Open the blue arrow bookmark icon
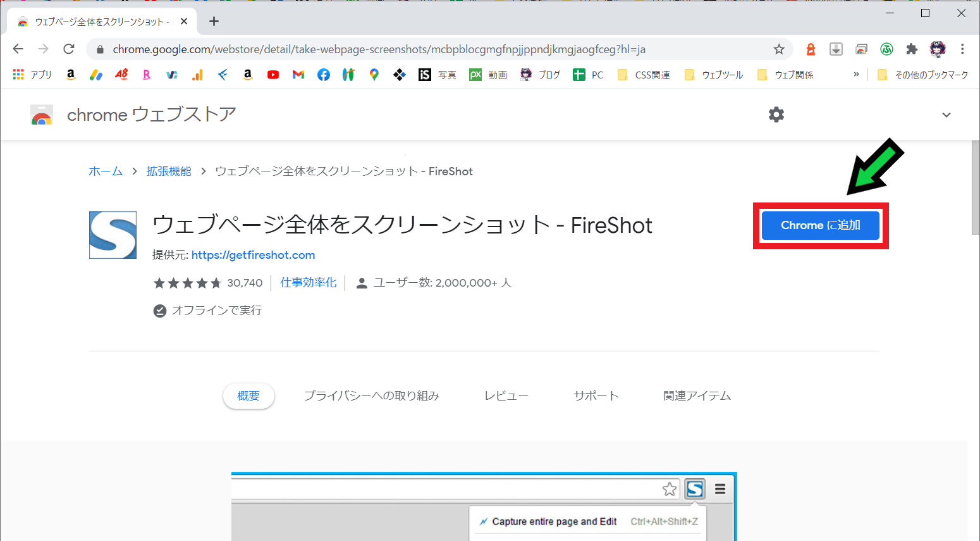The width and height of the screenshot is (980, 541). (223, 75)
